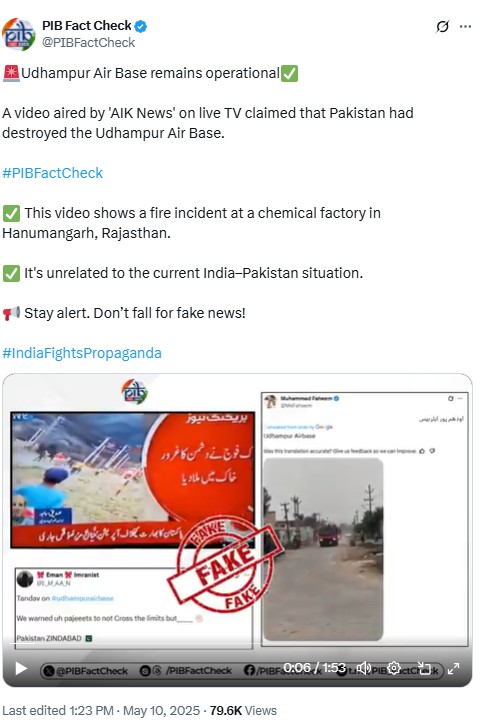485x727 pixels.
Task: Click the PIB logo inside video frame
Action: [134, 392]
